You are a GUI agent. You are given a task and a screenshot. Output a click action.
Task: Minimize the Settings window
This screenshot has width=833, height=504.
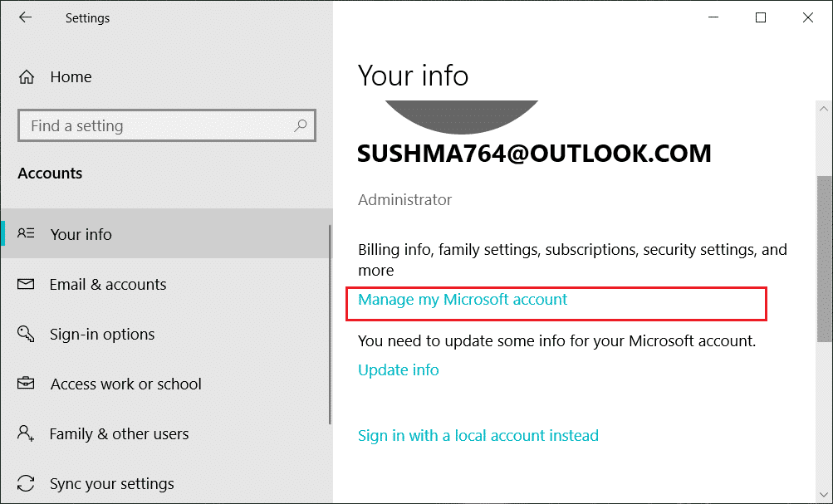coord(713,17)
